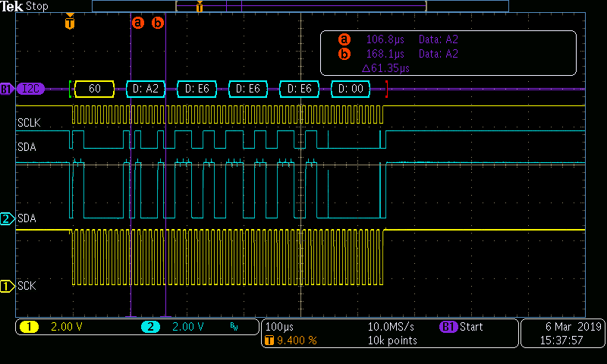The width and height of the screenshot is (607, 364).
Task: Click the bandwidth limit Bw icon
Action: pyautogui.click(x=233, y=327)
